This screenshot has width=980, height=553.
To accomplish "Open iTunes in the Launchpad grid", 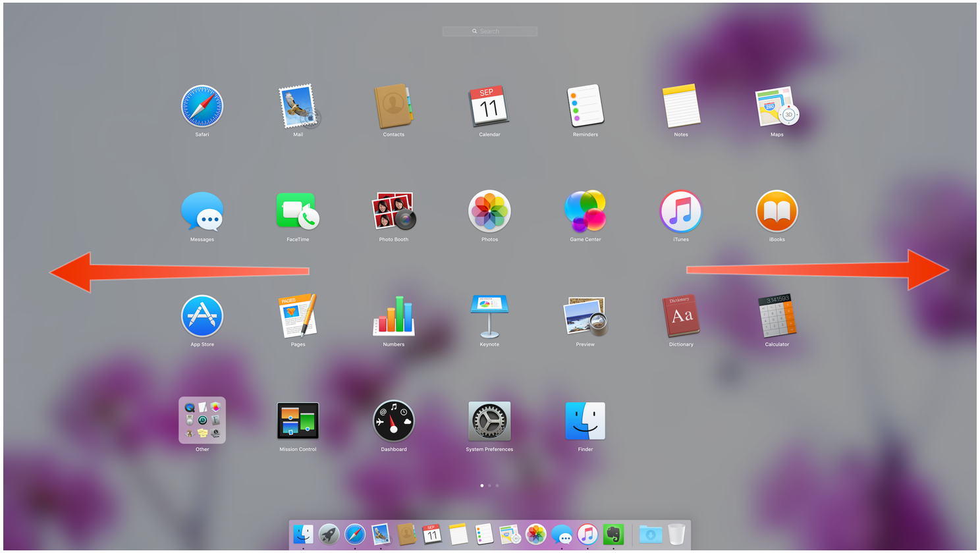I will pos(681,211).
